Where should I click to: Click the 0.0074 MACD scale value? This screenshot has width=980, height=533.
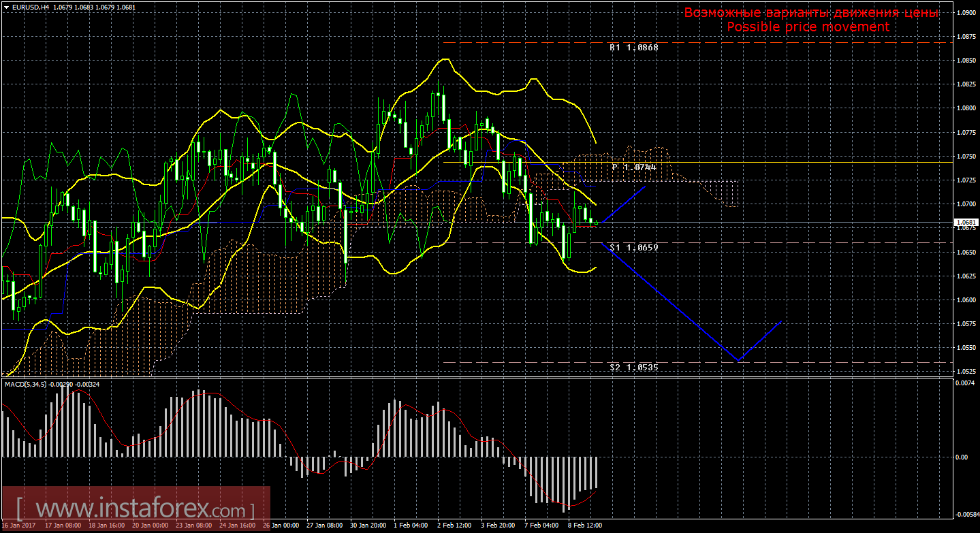coord(966,384)
